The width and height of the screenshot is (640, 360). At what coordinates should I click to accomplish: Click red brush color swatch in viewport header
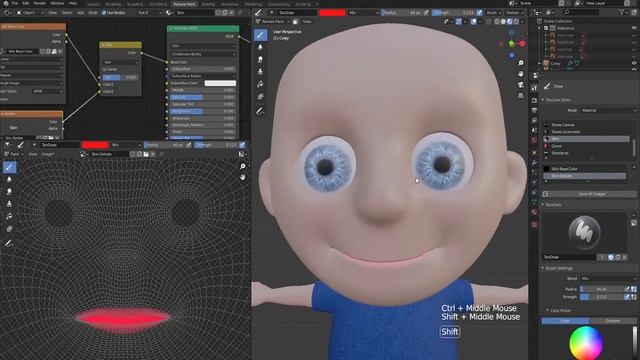pyautogui.click(x=332, y=13)
